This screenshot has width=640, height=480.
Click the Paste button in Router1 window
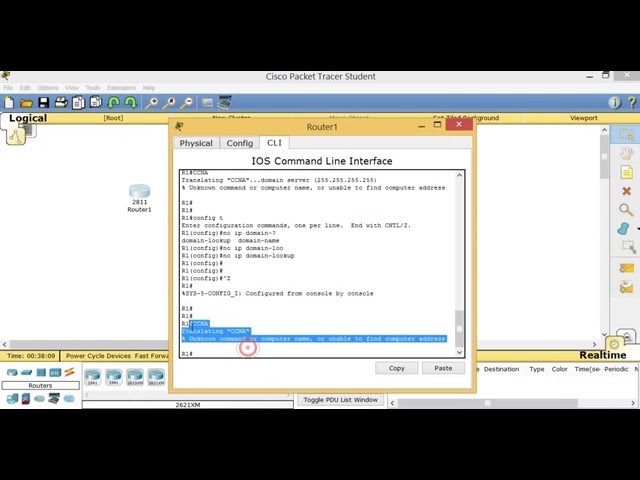point(443,368)
